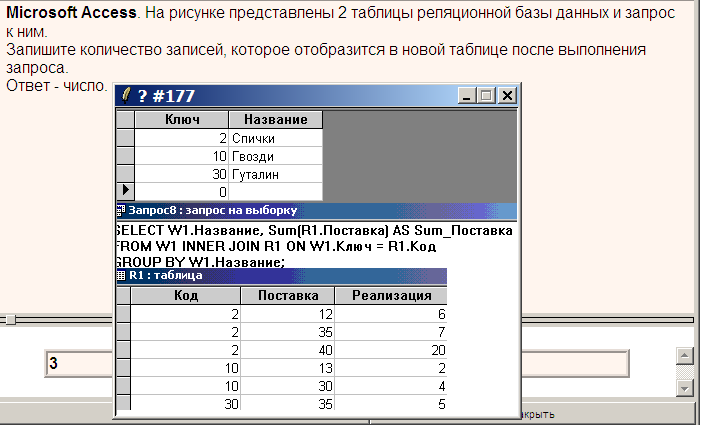Click the R1 : таблица title bar text

(x=166, y=275)
